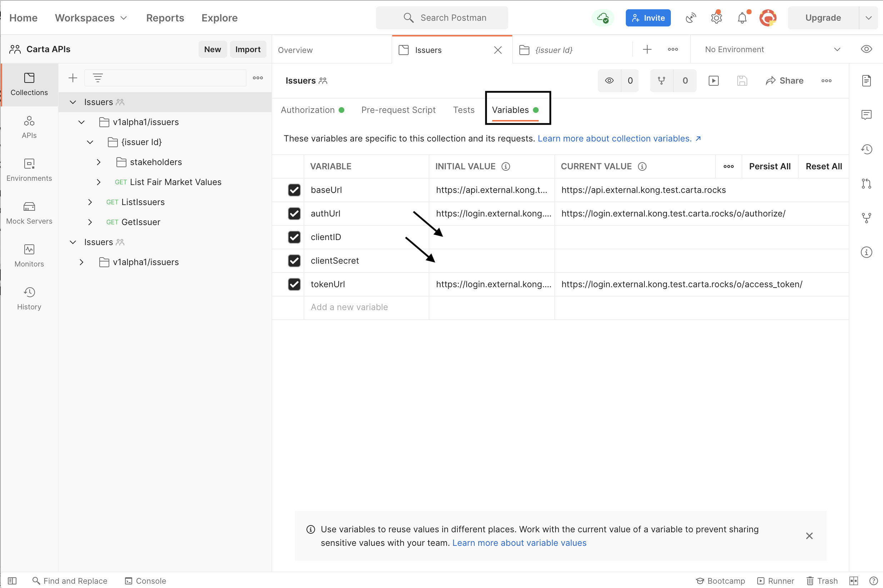Open Learn more about collection variables link
Image resolution: width=883 pixels, height=588 pixels.
(x=619, y=138)
